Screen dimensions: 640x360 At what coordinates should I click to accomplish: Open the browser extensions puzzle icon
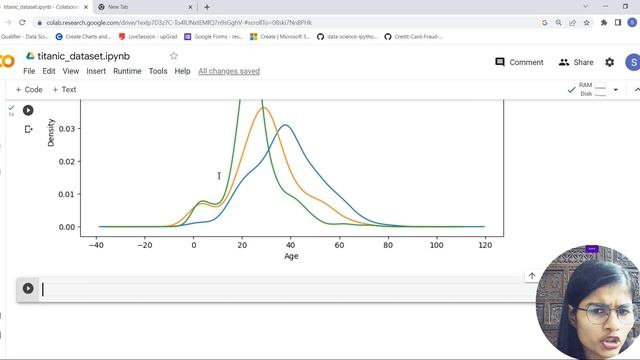[x=604, y=23]
